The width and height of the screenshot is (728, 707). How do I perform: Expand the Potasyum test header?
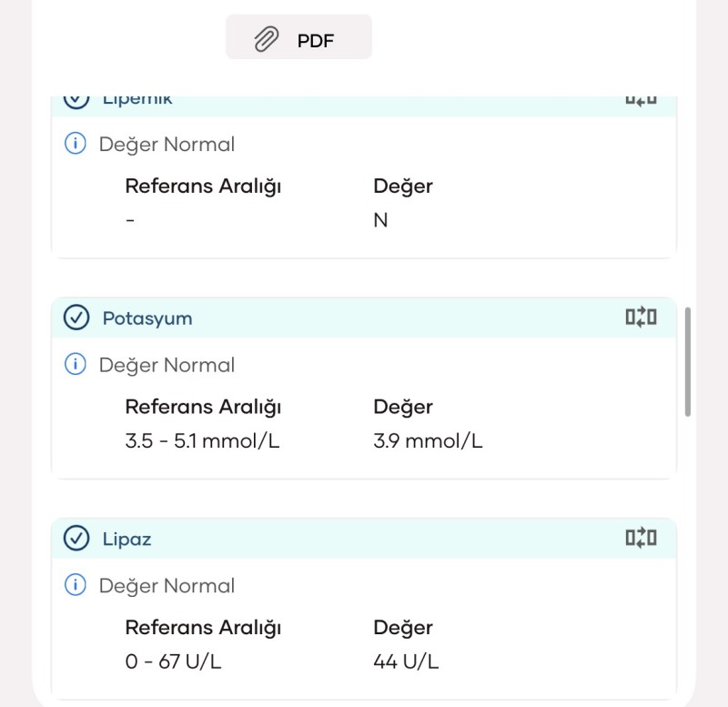tap(363, 318)
